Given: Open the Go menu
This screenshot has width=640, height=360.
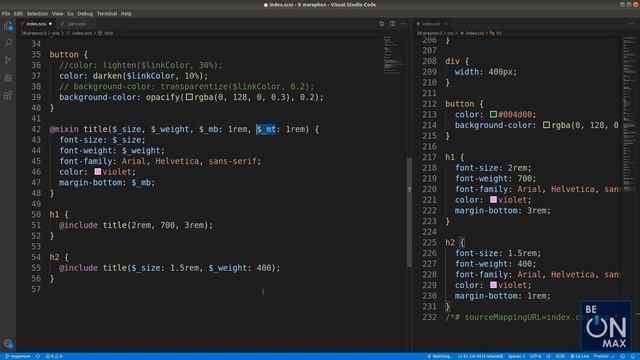Looking at the screenshot, I should 71,13.
